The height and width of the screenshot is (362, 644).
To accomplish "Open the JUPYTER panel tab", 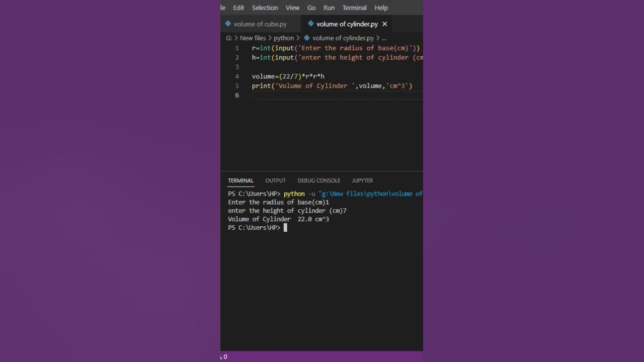I will [362, 180].
